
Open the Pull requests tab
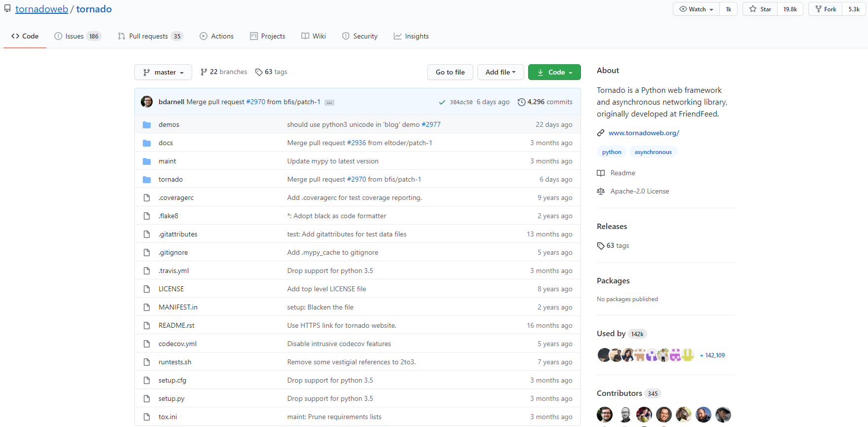point(150,36)
